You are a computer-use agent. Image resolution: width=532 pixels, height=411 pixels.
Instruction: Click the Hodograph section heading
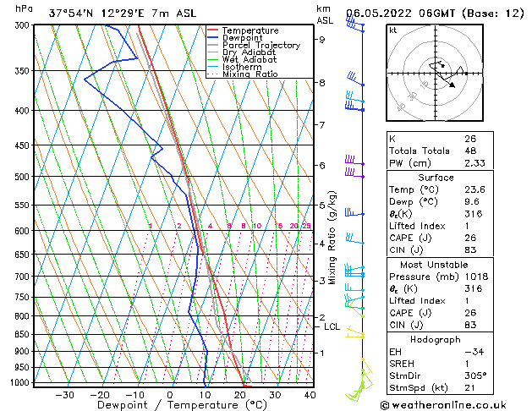436,340
